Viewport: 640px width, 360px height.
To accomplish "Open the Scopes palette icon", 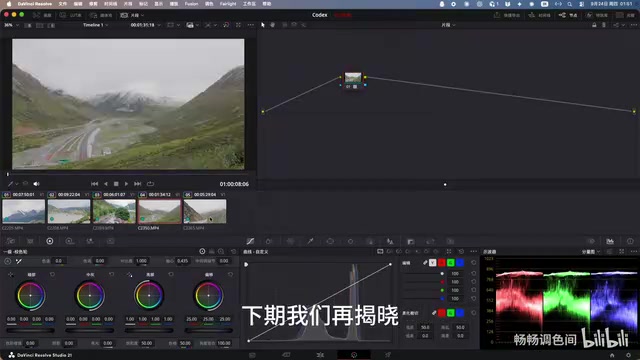I will 610,241.
